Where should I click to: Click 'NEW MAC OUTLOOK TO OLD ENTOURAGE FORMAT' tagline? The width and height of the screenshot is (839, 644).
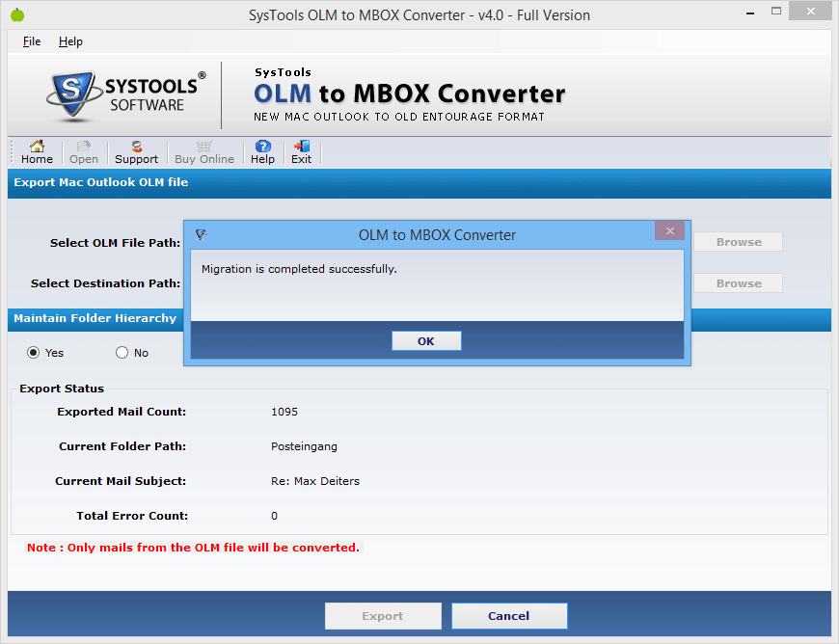[x=399, y=117]
